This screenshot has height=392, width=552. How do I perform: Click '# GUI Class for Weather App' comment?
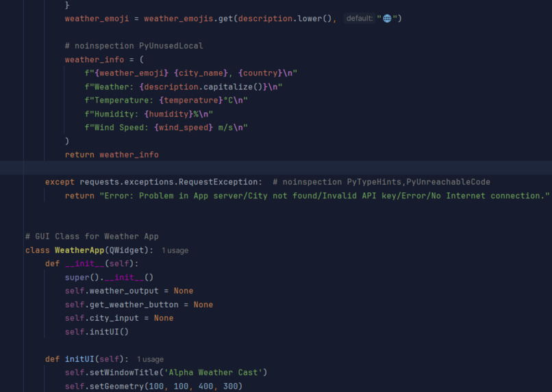(92, 237)
